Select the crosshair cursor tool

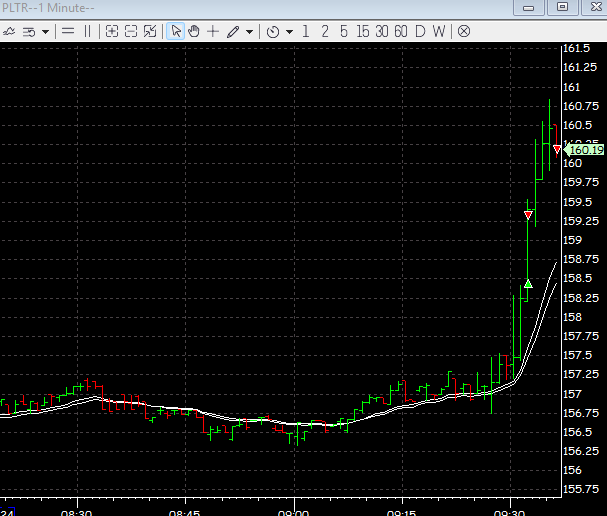[x=213, y=31]
